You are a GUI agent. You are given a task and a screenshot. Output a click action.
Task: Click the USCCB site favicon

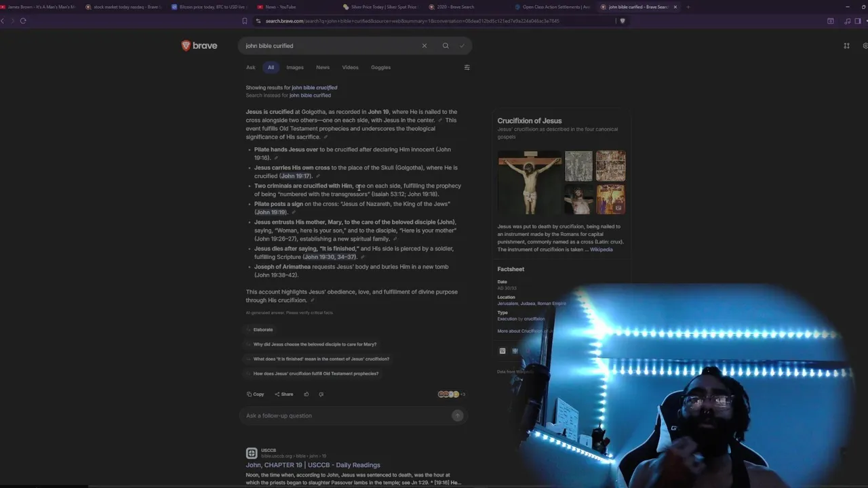[x=252, y=453]
